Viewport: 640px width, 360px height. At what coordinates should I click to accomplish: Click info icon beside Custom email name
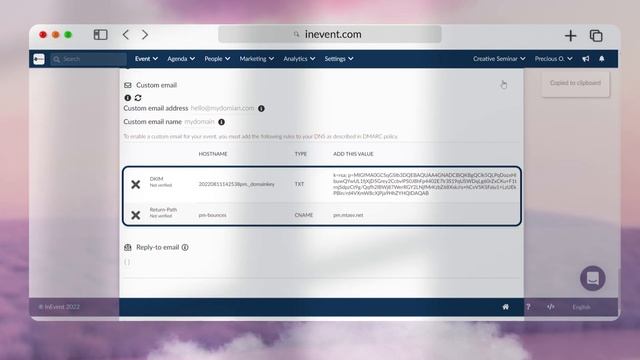221,122
